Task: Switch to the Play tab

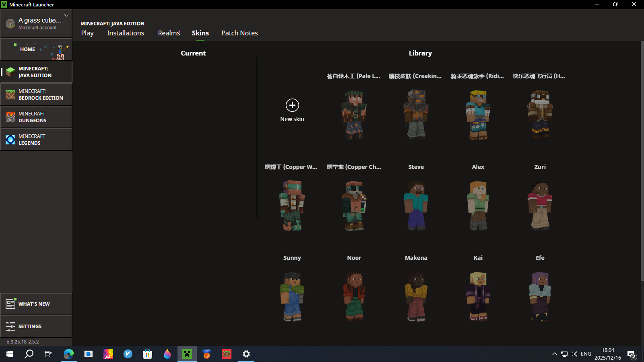Action: click(87, 33)
